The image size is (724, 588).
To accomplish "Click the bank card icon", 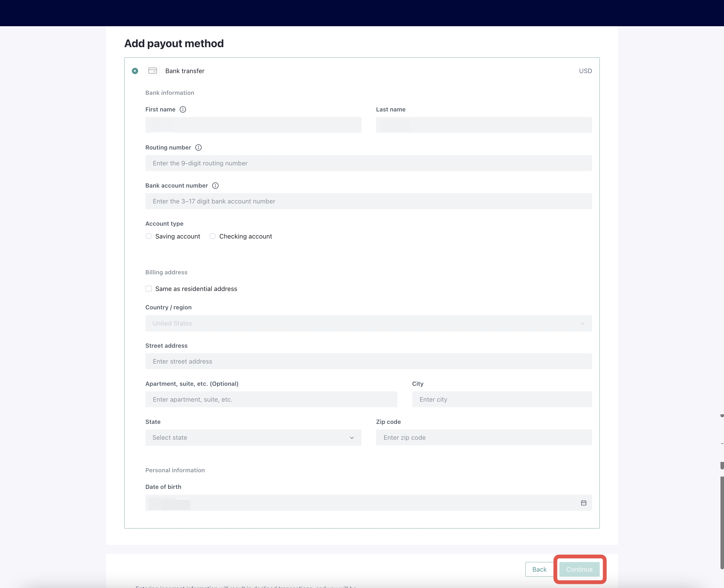I will click(x=152, y=71).
